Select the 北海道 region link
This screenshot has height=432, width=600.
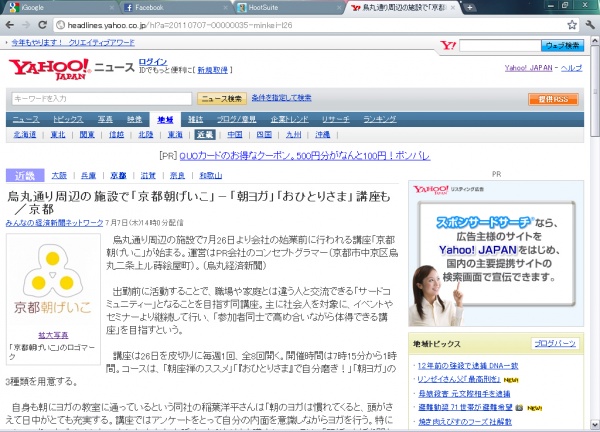pos(24,135)
